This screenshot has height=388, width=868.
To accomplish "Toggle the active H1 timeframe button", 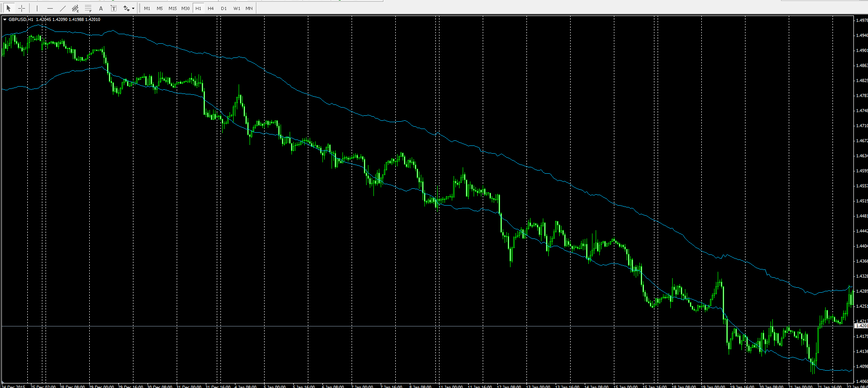I will point(198,8).
